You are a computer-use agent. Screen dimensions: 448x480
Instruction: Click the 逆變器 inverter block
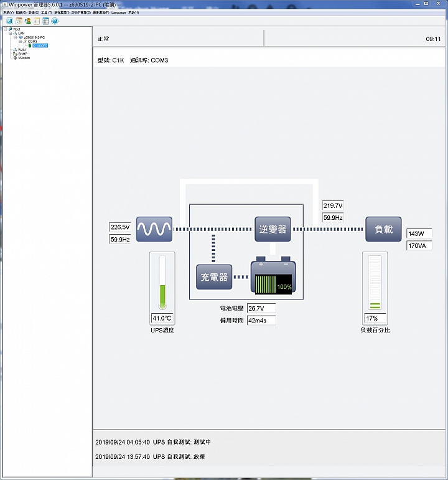273,229
